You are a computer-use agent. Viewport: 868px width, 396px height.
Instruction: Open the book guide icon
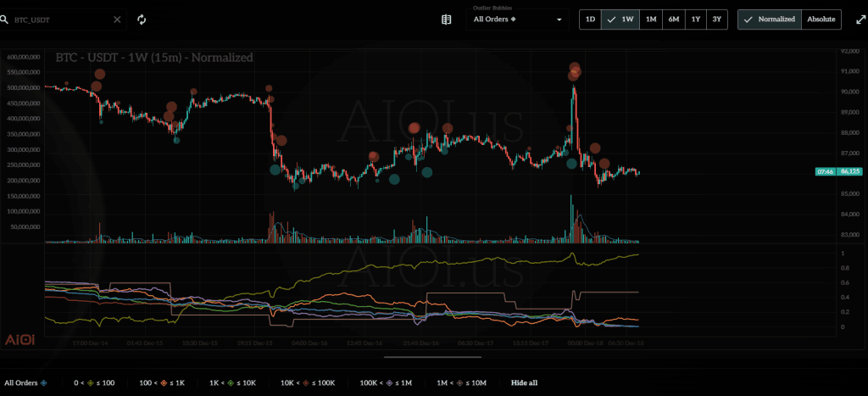tap(447, 19)
